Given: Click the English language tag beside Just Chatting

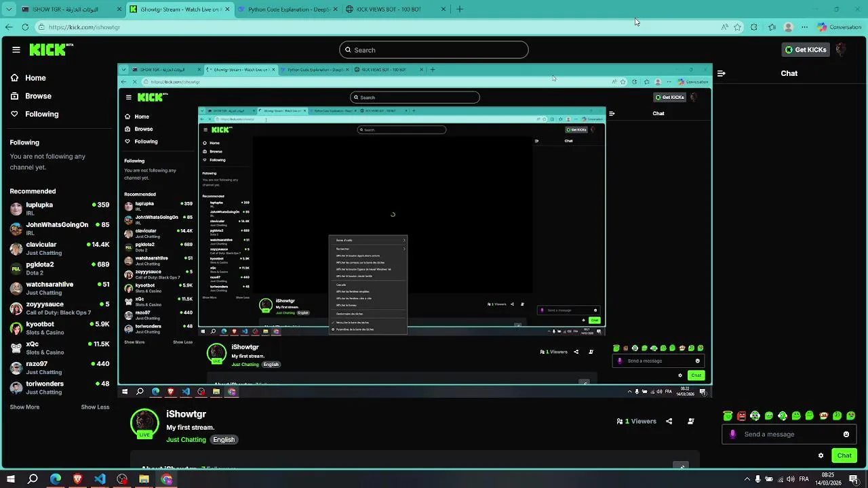Looking at the screenshot, I should pyautogui.click(x=224, y=440).
